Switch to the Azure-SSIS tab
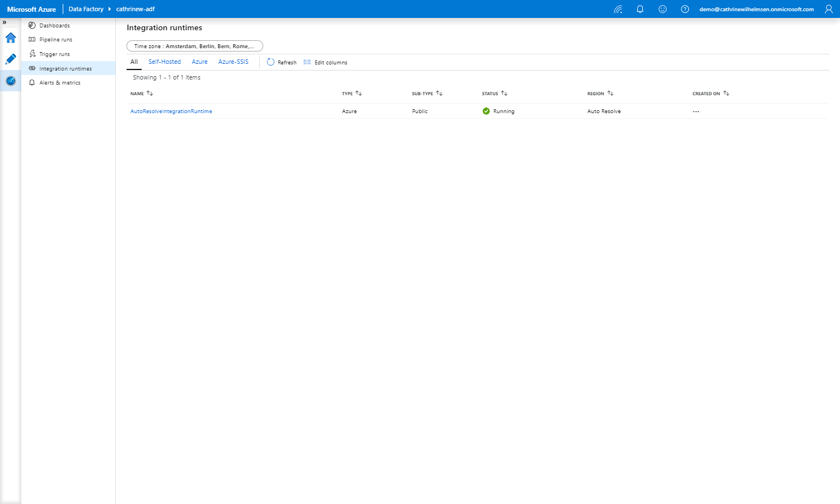 click(x=233, y=62)
